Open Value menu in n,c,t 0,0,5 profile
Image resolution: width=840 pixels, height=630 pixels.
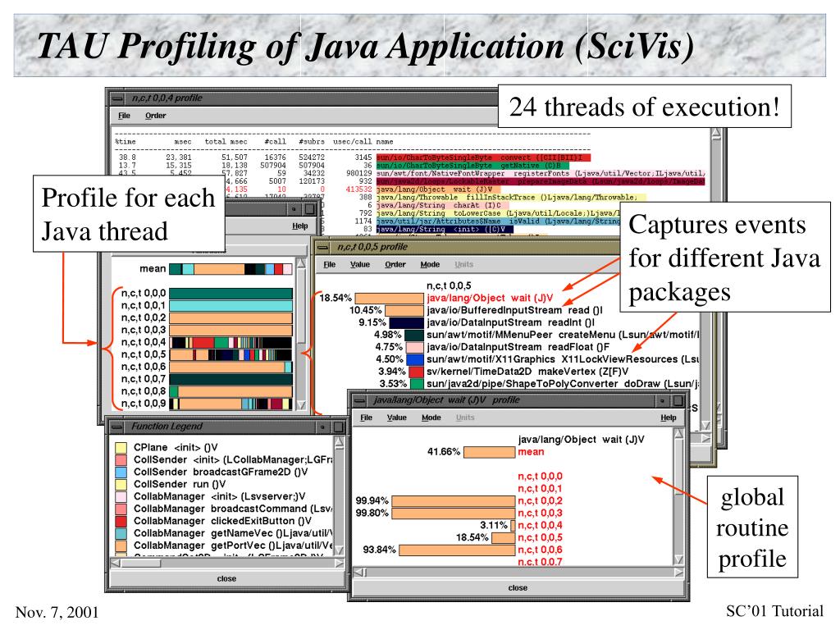[x=360, y=265]
